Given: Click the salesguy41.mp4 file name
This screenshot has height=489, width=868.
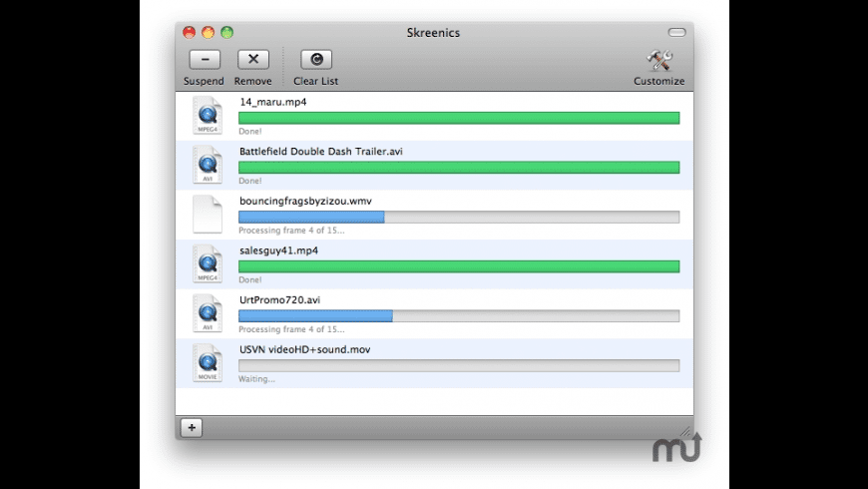Looking at the screenshot, I should [279, 250].
